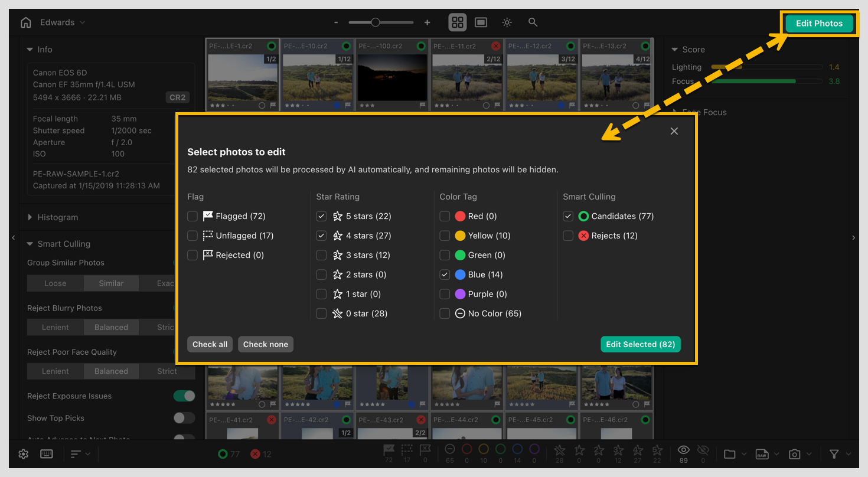Check the Rejects (12) smart culling checkbox
Image resolution: width=868 pixels, height=477 pixels.
coord(568,236)
